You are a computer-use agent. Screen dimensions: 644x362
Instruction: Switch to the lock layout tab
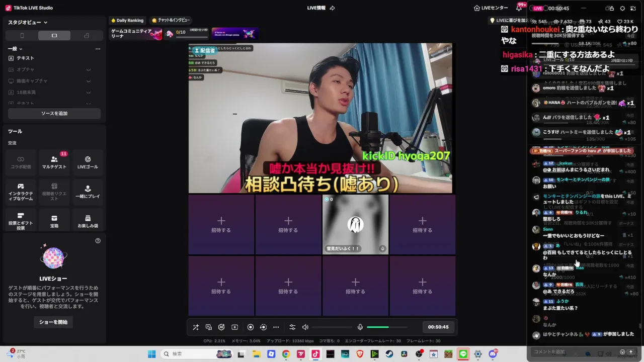coord(87,36)
